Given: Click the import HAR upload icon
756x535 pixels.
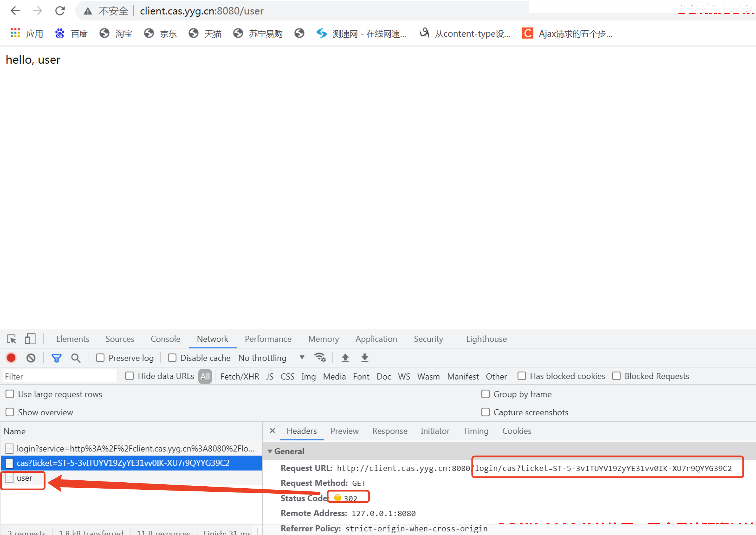Looking at the screenshot, I should pyautogui.click(x=345, y=358).
